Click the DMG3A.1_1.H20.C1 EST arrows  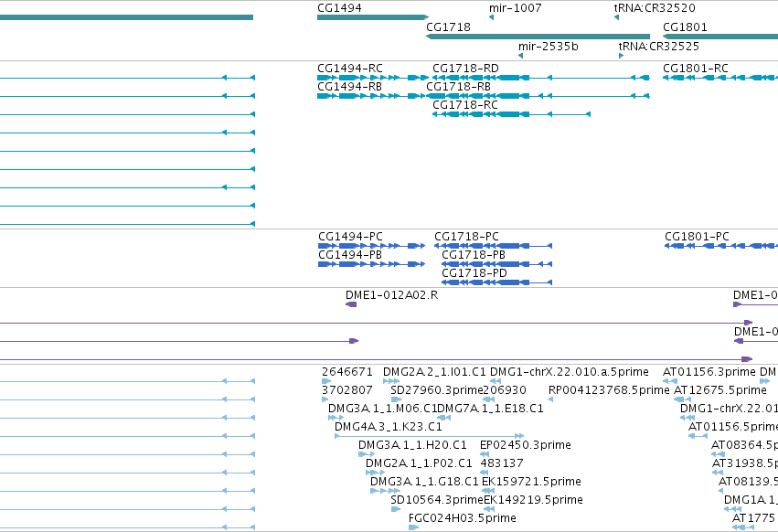(367, 454)
